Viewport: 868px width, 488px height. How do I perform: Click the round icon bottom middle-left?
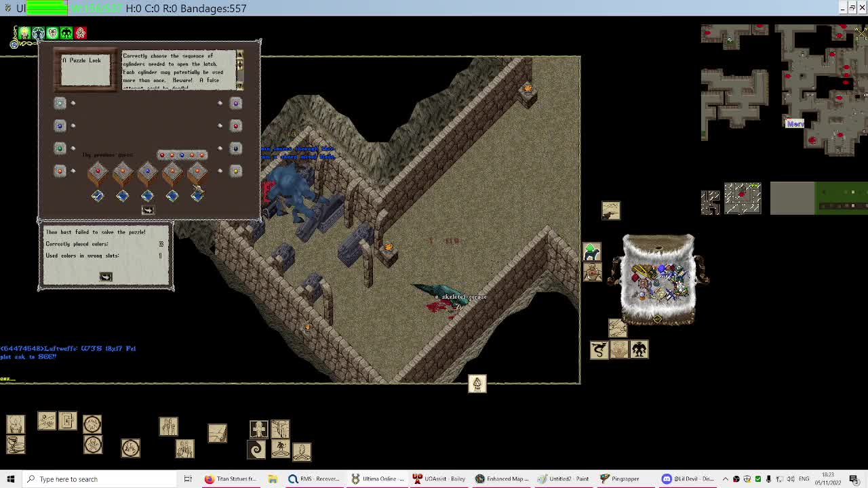131,447
